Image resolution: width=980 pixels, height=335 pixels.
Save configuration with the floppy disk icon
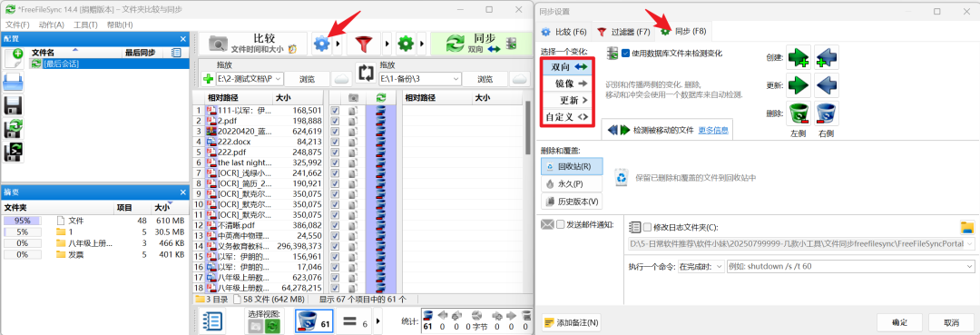tap(13, 105)
